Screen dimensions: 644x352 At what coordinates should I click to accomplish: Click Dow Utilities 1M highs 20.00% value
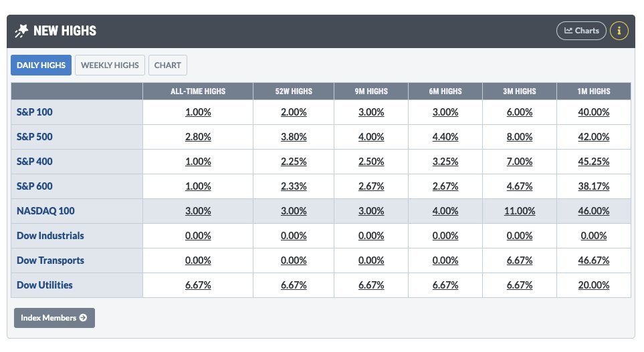click(593, 285)
